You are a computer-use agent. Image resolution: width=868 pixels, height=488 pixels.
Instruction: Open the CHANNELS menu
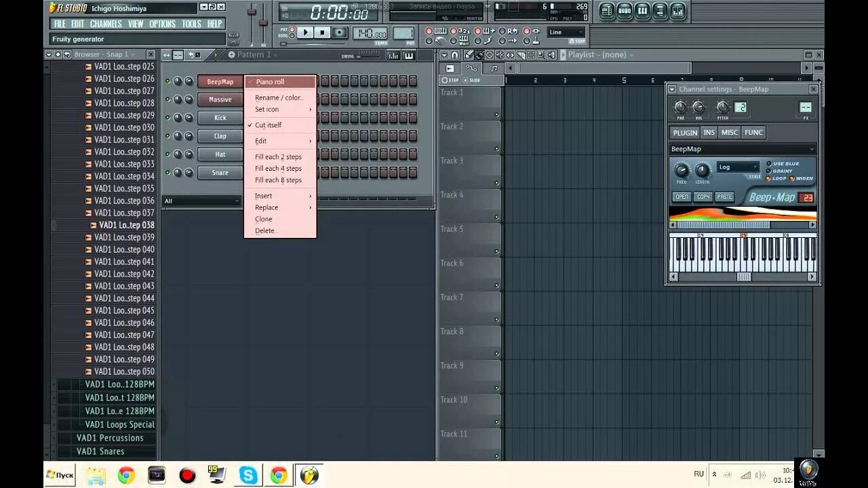(106, 24)
